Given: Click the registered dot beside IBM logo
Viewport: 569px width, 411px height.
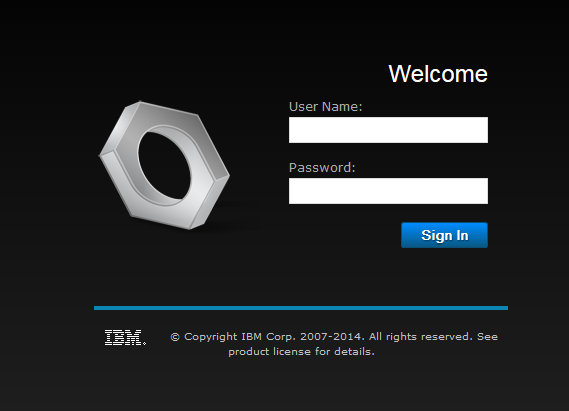Looking at the screenshot, I should [x=144, y=343].
